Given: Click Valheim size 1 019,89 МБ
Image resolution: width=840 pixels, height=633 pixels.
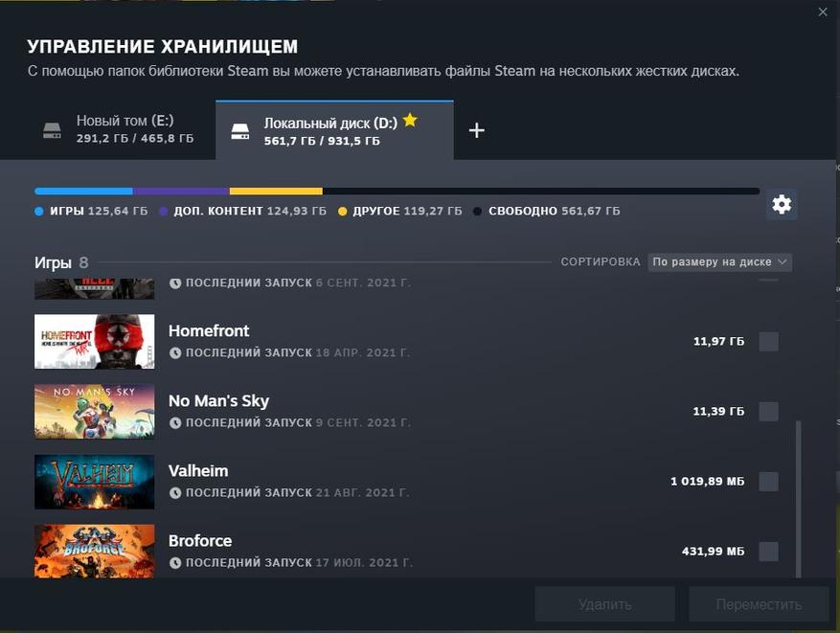Looking at the screenshot, I should coord(708,482).
